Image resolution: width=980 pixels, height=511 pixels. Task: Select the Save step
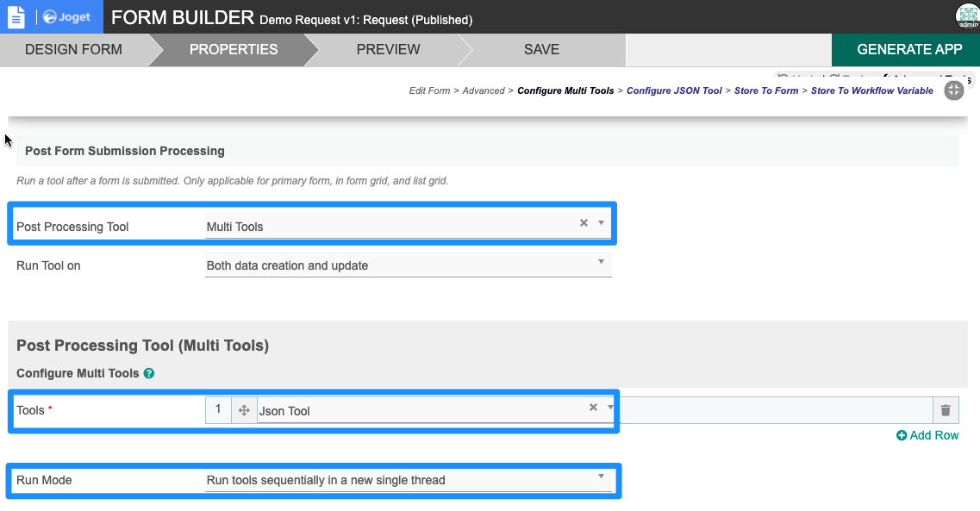tap(541, 50)
